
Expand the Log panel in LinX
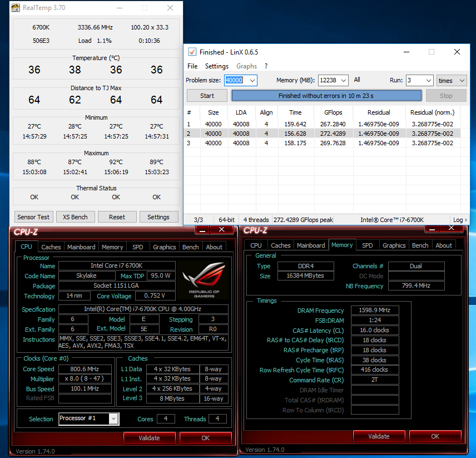pyautogui.click(x=460, y=220)
